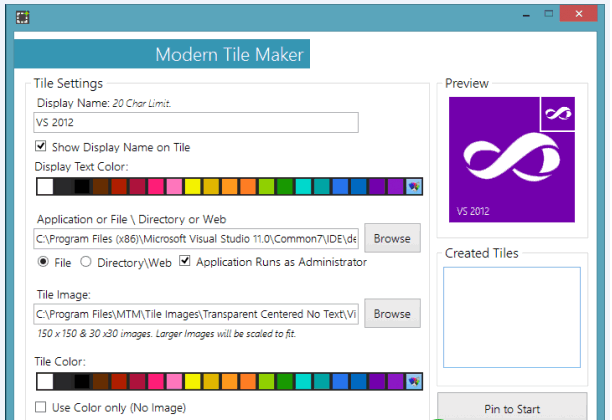The image size is (612, 420).
Task: Click the Tile Image path field
Action: (195, 314)
